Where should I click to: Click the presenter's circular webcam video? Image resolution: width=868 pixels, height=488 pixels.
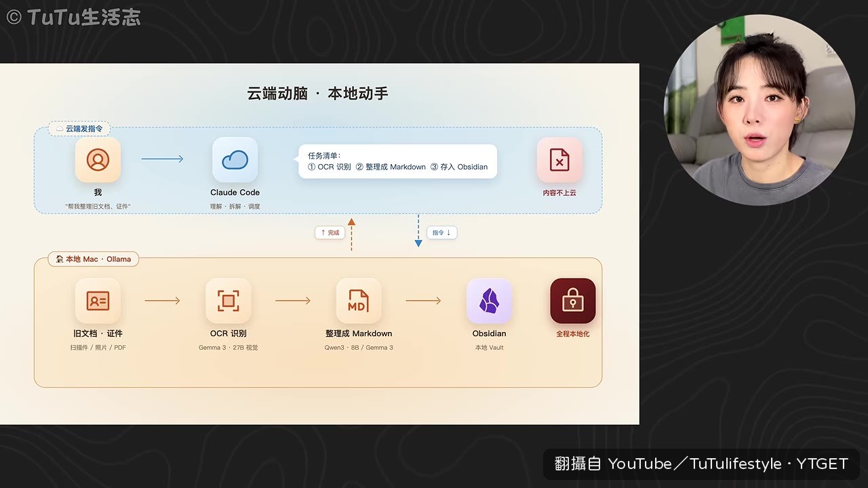[x=759, y=110]
